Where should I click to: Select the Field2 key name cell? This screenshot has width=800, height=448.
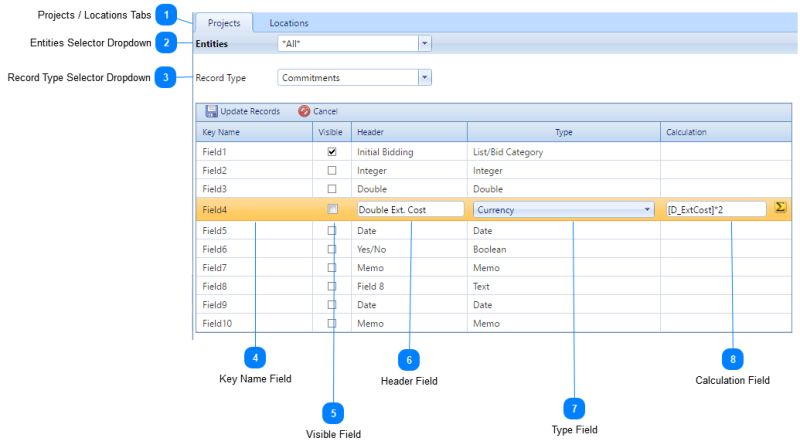[x=254, y=170]
